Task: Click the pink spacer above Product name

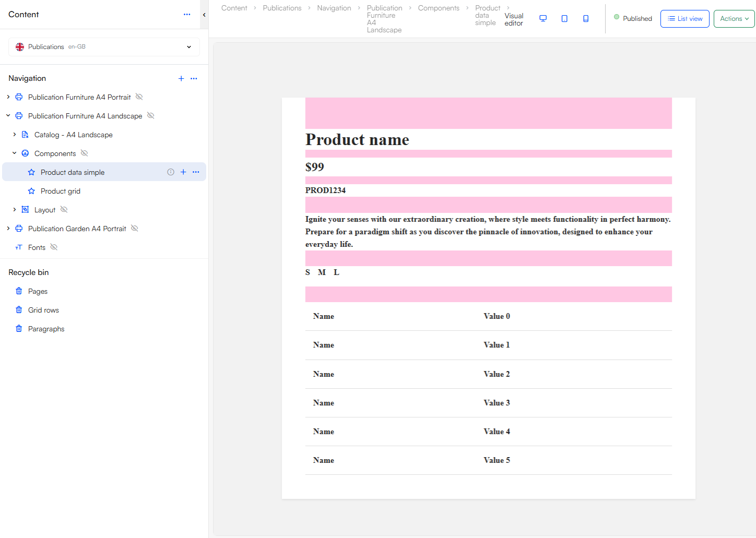Action: coord(488,113)
